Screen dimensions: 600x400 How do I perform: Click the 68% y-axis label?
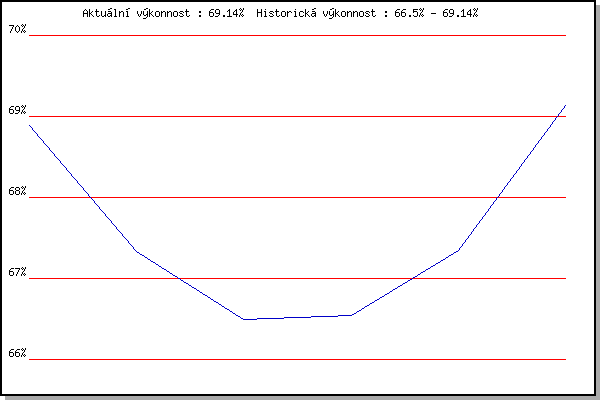click(17, 191)
